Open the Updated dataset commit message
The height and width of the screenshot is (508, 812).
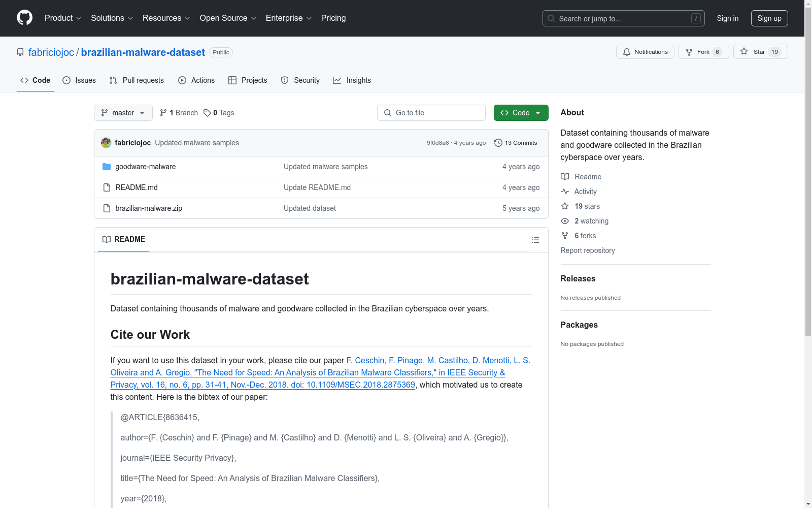point(310,208)
